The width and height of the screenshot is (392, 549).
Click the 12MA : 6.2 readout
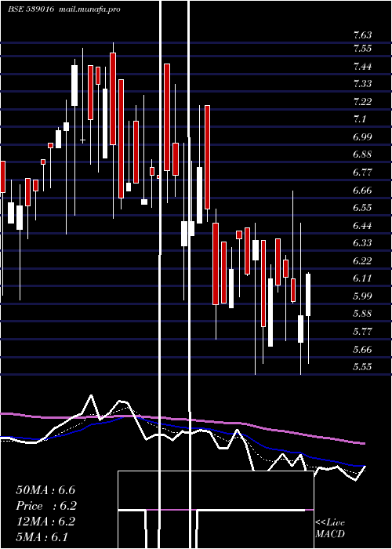coord(45,522)
